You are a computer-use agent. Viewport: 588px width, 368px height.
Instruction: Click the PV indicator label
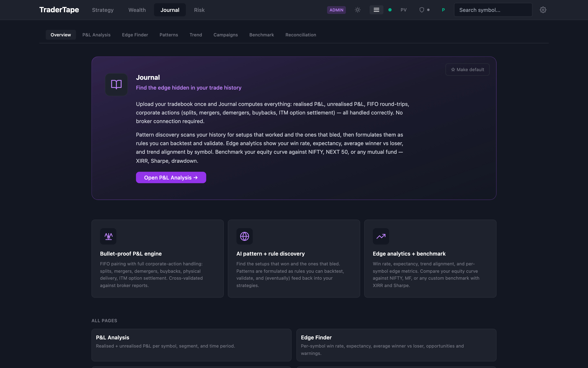click(404, 10)
